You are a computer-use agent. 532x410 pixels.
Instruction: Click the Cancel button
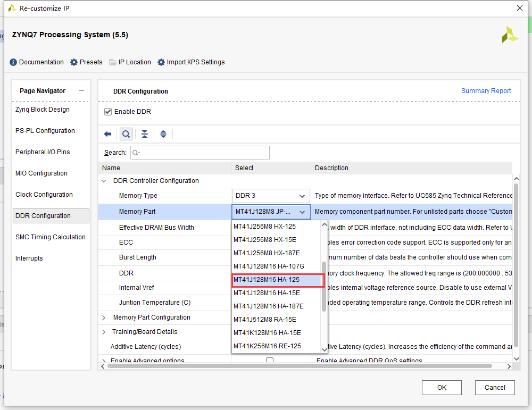(495, 388)
